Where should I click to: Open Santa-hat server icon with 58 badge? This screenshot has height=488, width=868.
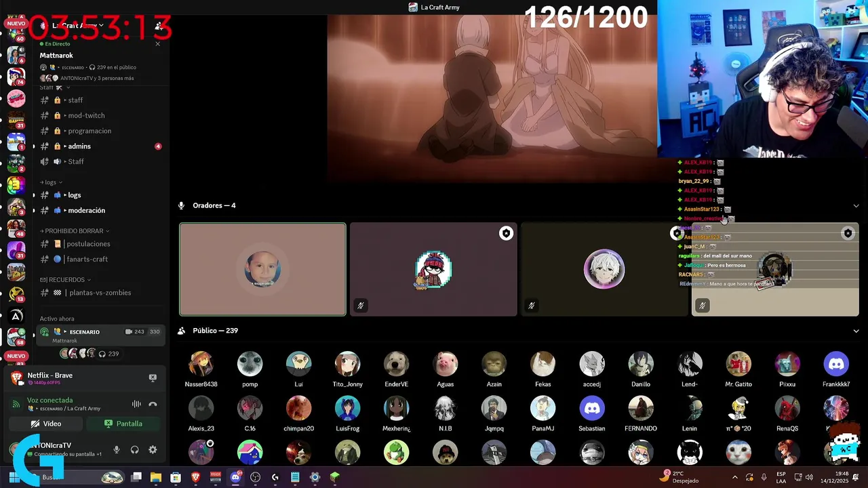(16, 336)
